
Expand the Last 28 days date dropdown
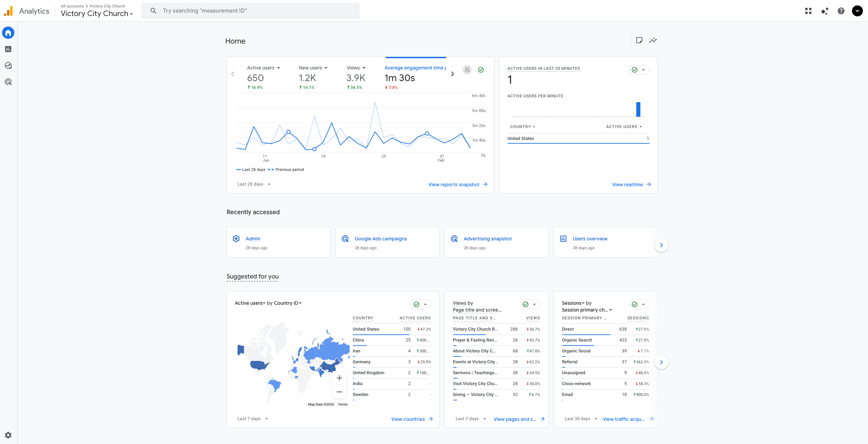point(254,184)
